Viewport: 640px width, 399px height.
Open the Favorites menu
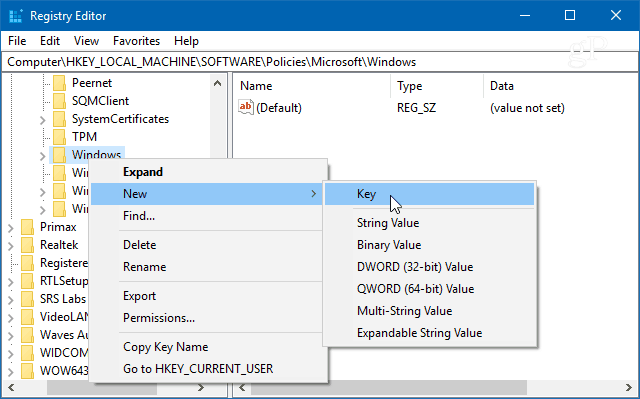pyautogui.click(x=136, y=41)
